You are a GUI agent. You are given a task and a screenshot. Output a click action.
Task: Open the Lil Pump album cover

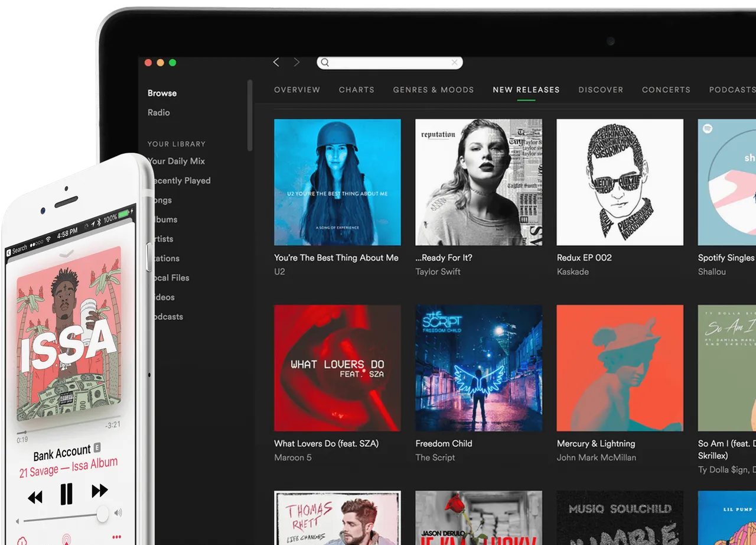click(727, 518)
